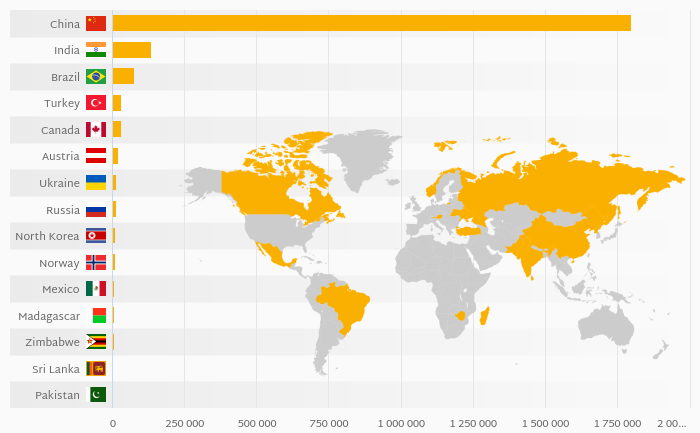
Task: Click the Norway flag icon
Action: pos(96,262)
